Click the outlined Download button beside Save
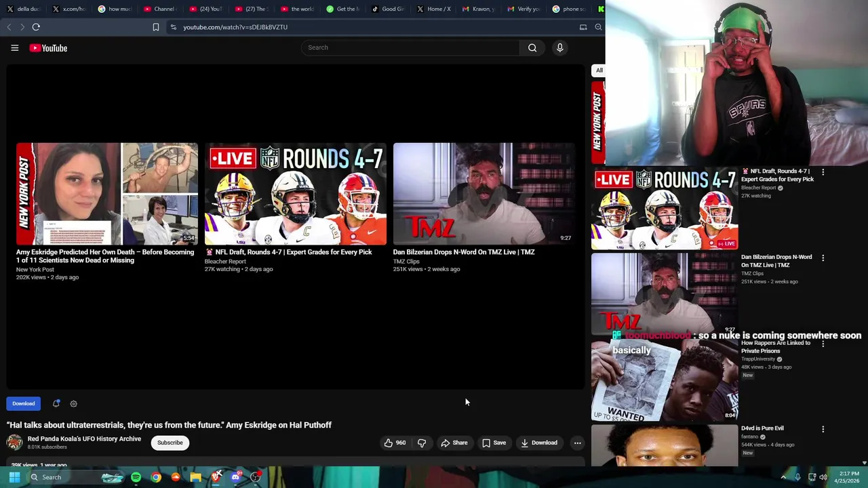Viewport: 868px width, 488px height. (539, 443)
